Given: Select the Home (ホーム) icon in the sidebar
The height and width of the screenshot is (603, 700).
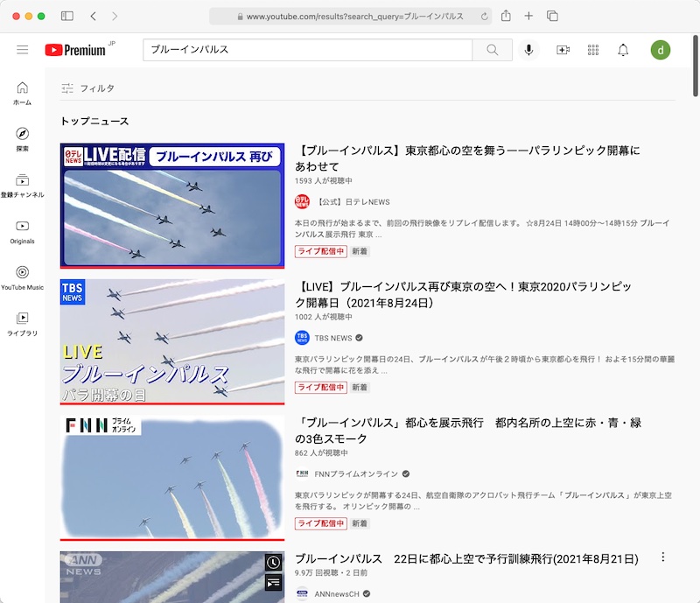Looking at the screenshot, I should [x=22, y=88].
